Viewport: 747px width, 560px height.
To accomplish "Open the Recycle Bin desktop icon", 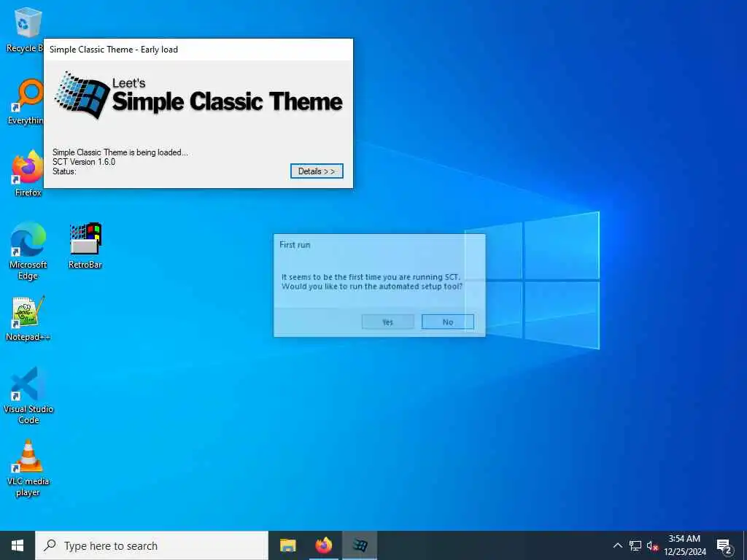I will [24, 29].
